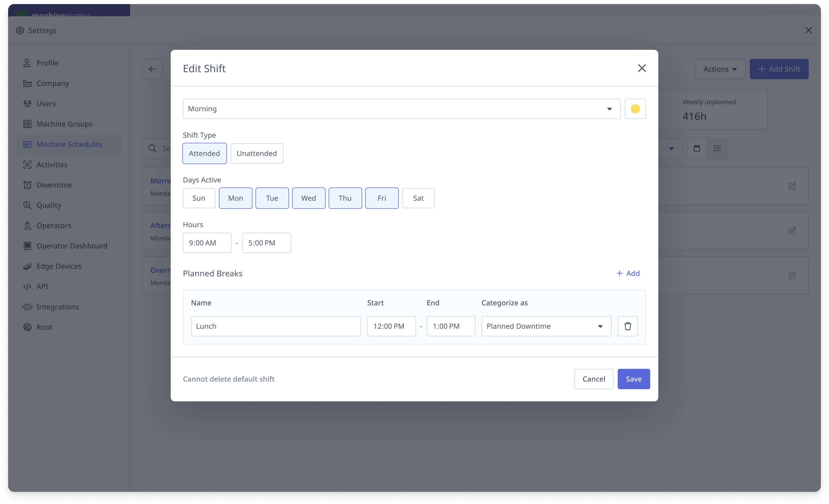Open the filter dropdown beside calendar icon

click(x=671, y=148)
